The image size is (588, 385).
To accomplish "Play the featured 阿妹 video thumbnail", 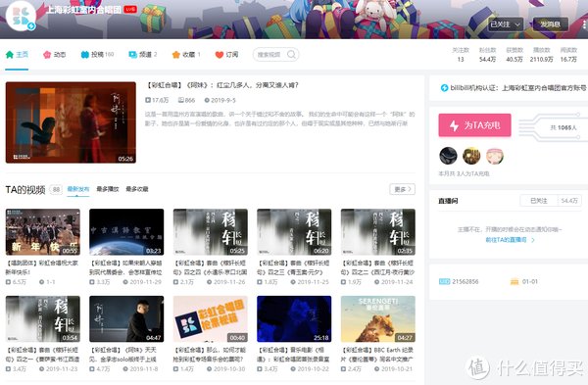I will [71, 122].
